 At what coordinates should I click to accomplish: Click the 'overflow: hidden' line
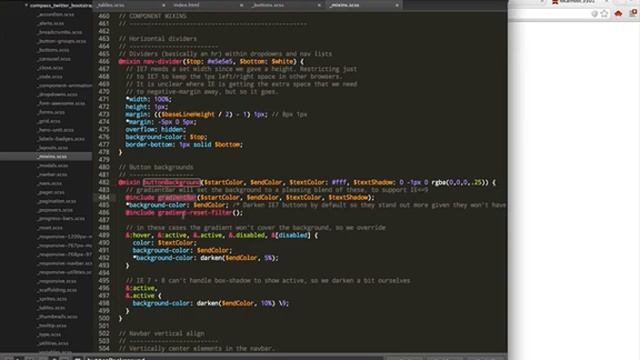click(x=155, y=129)
